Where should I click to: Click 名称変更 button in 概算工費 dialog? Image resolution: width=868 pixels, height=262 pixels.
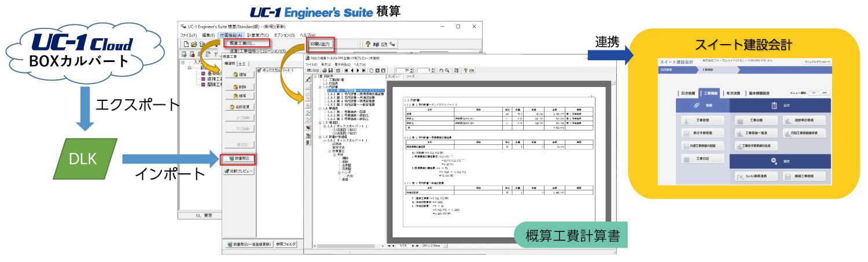pyautogui.click(x=238, y=107)
